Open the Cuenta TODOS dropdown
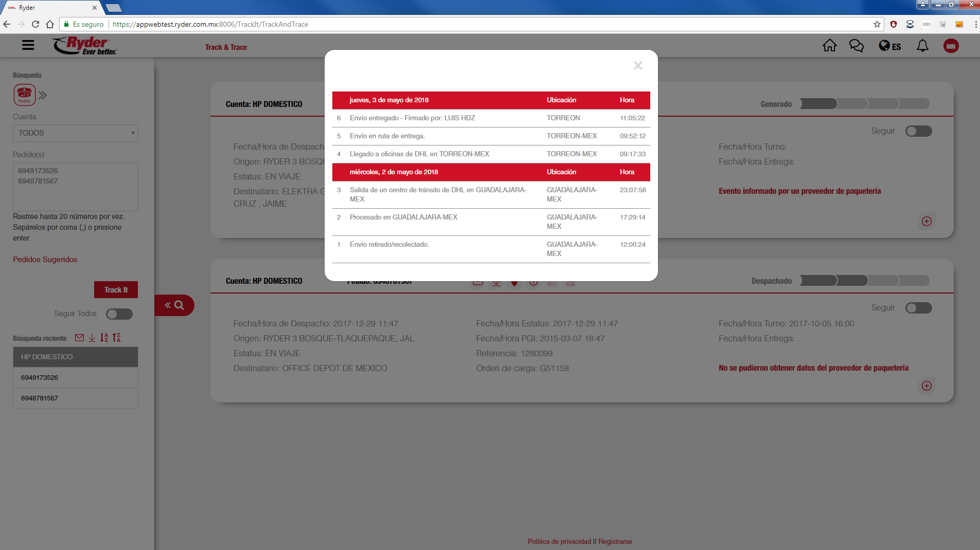This screenshot has width=980, height=550. pyautogui.click(x=76, y=133)
